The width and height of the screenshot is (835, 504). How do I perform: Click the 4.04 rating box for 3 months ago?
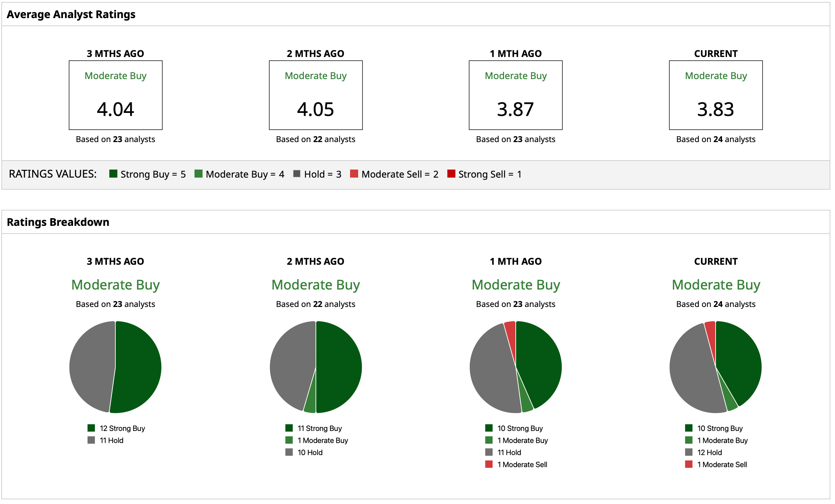[116, 95]
